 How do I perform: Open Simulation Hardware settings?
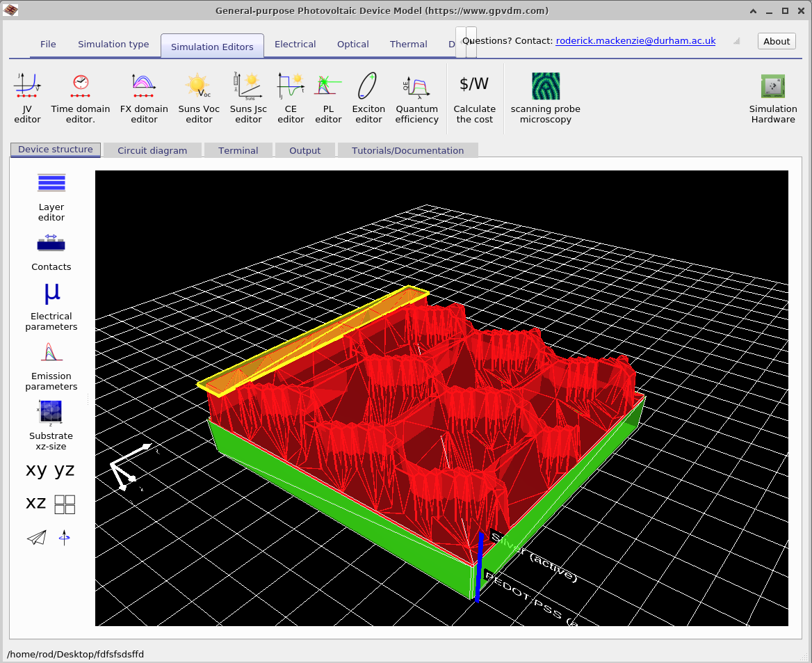point(773,97)
